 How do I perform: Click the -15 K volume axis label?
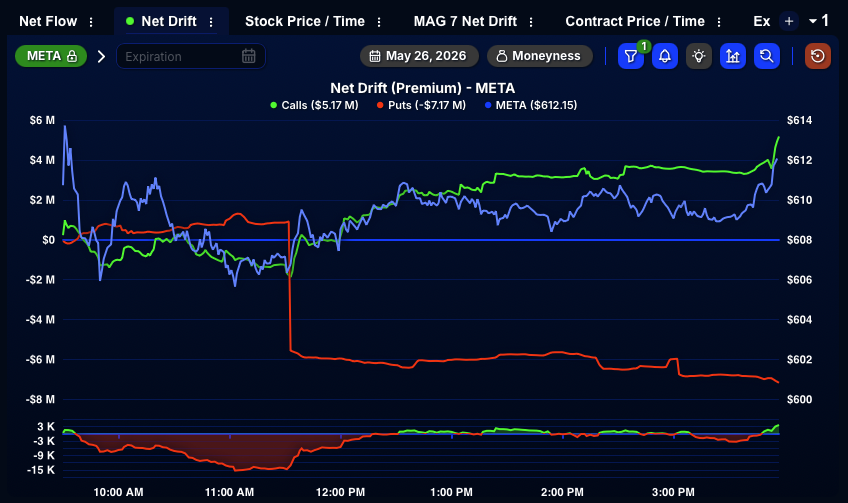pyautogui.click(x=41, y=470)
